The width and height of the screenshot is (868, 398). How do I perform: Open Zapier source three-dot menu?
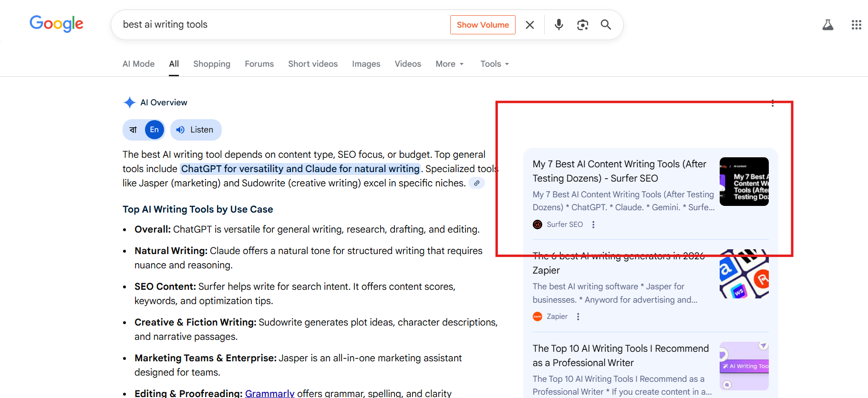click(578, 316)
